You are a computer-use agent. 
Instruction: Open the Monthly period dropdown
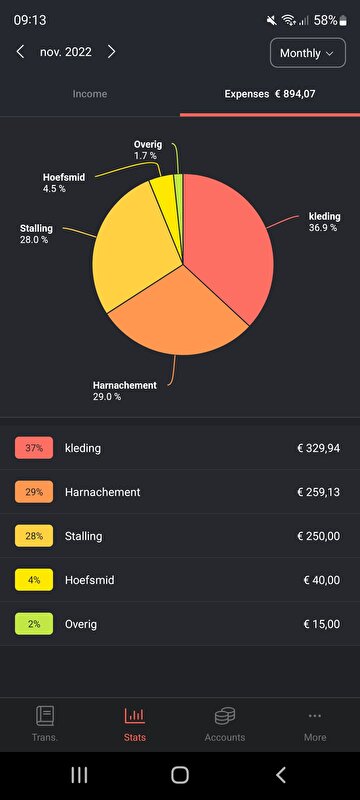tap(308, 53)
